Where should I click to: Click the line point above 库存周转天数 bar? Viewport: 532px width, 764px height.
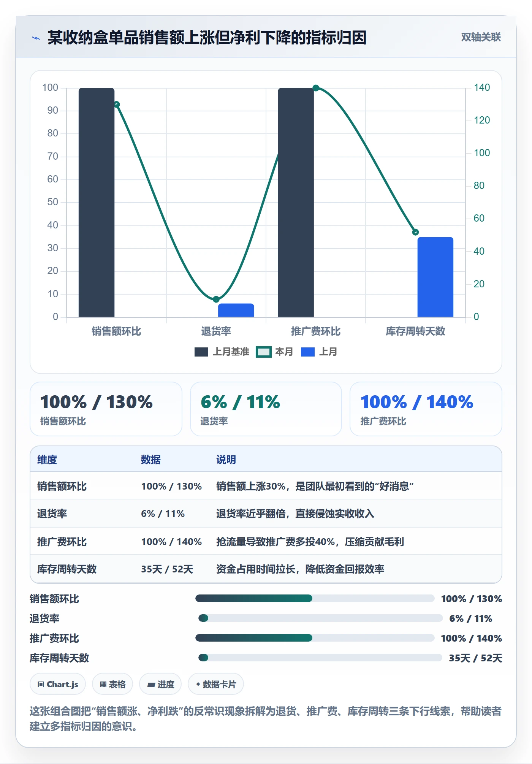415,232
